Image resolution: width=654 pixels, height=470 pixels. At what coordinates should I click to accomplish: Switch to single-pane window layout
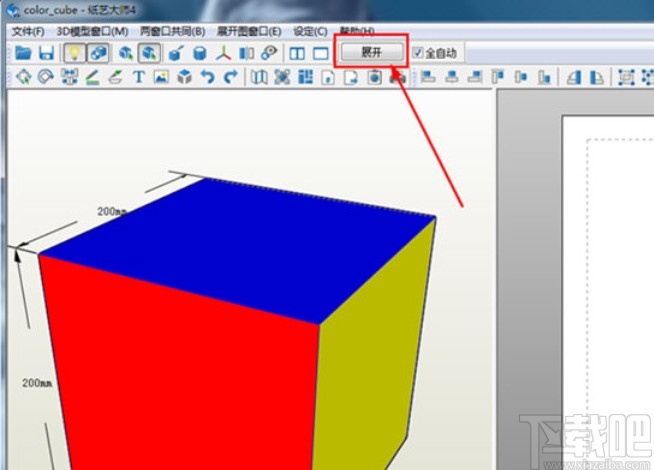(321, 53)
